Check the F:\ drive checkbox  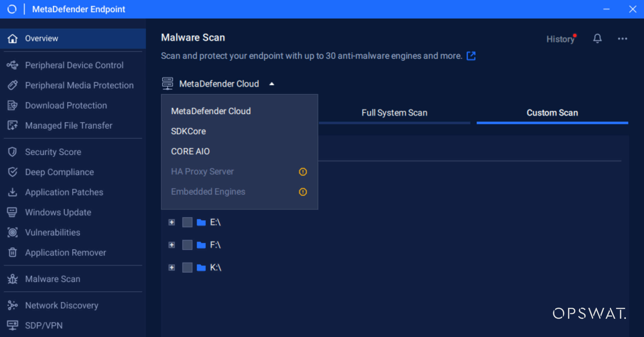(x=187, y=245)
